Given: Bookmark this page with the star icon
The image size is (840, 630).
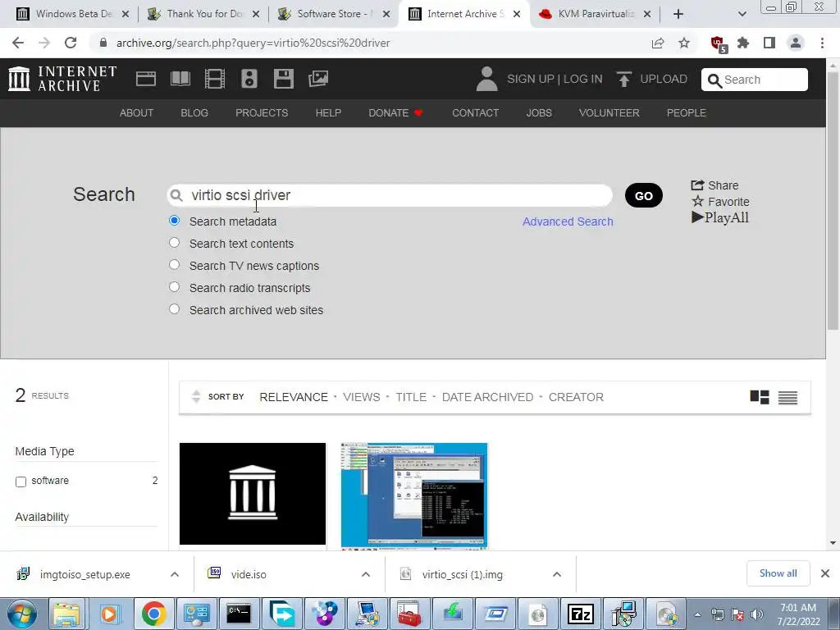Looking at the screenshot, I should (684, 43).
